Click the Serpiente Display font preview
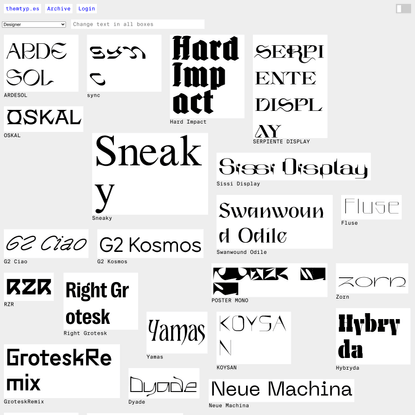 290,86
